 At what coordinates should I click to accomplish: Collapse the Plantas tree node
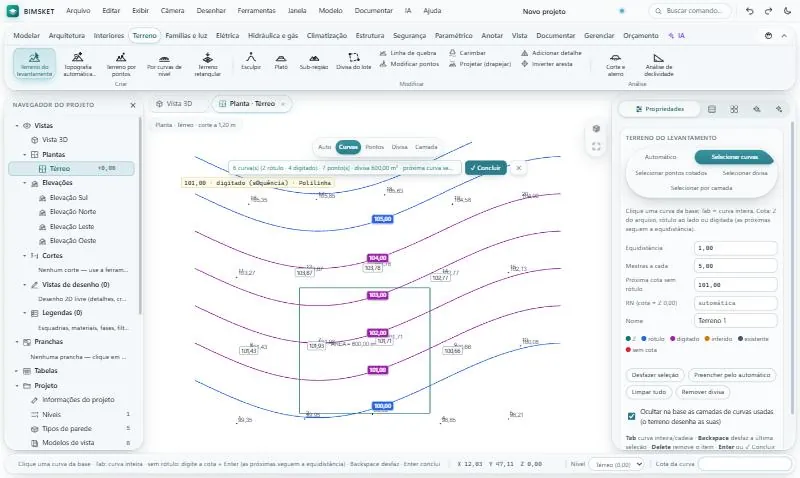pos(24,155)
